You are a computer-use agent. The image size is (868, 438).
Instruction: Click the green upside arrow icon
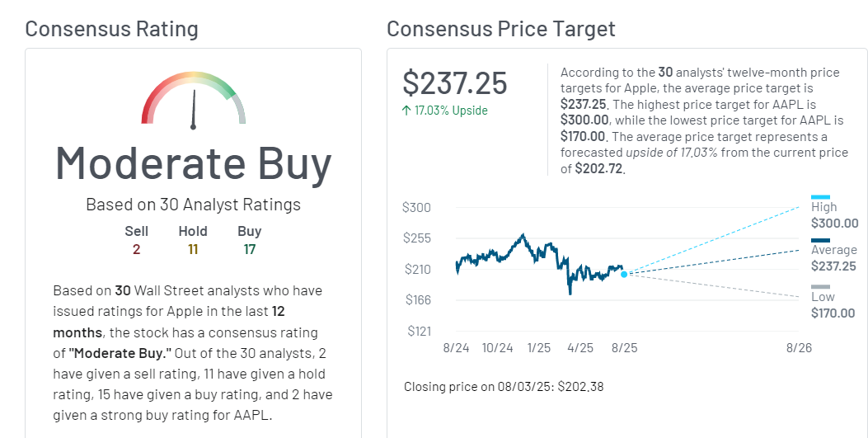(407, 111)
